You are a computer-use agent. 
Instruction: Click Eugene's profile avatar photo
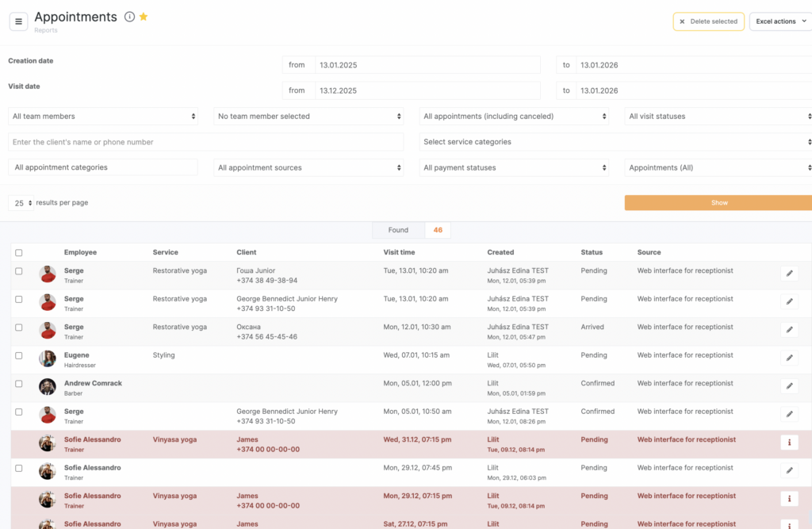click(x=48, y=358)
